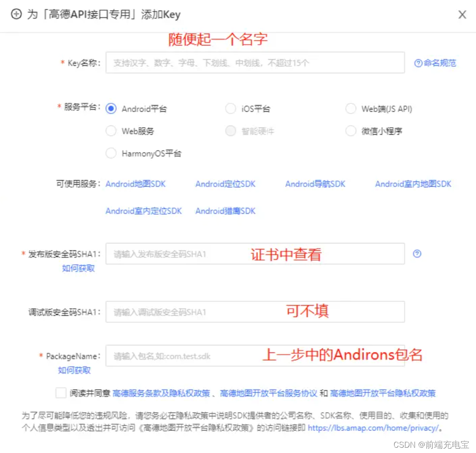
Task: Open the Android定位SDK service link
Action: 225,184
